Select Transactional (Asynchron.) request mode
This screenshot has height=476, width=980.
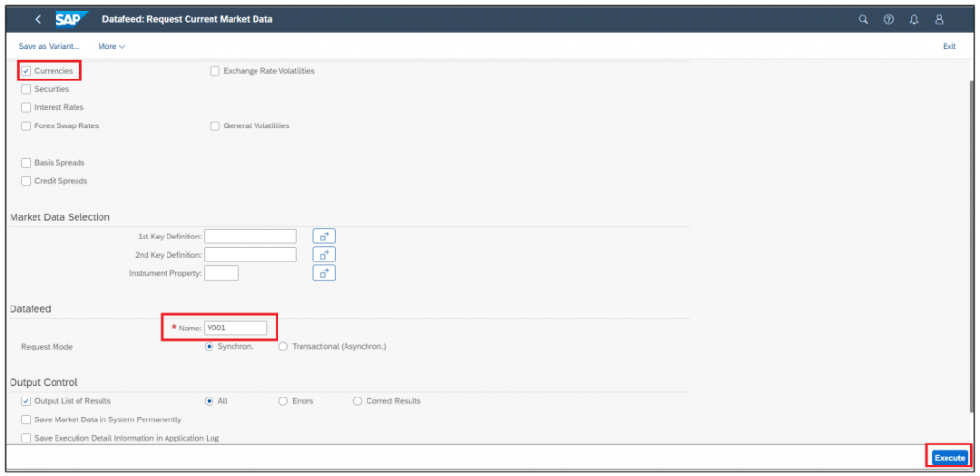(x=283, y=346)
